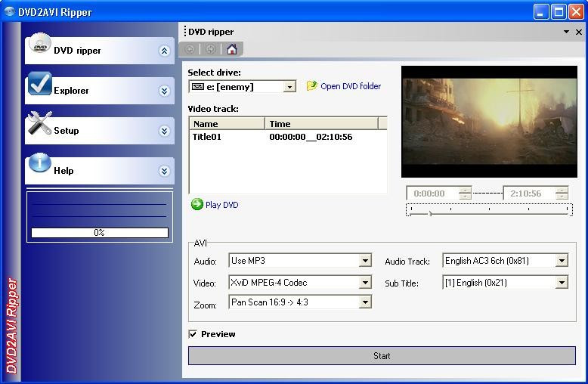This screenshot has height=384, width=588.
Task: Click the Help info icon
Action: pyautogui.click(x=40, y=163)
